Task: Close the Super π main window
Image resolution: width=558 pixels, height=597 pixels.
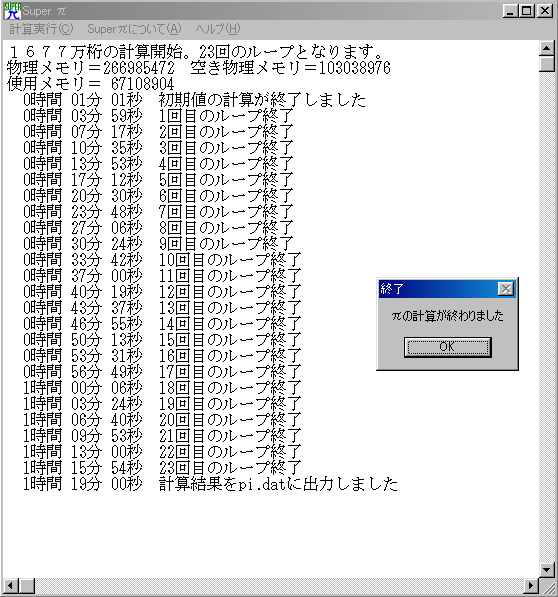Action: (x=545, y=11)
